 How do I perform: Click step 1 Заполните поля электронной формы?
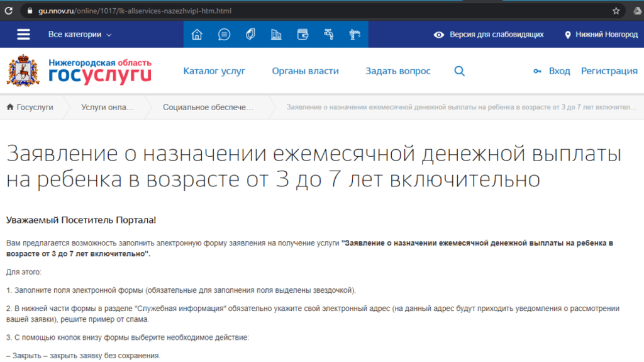181,290
